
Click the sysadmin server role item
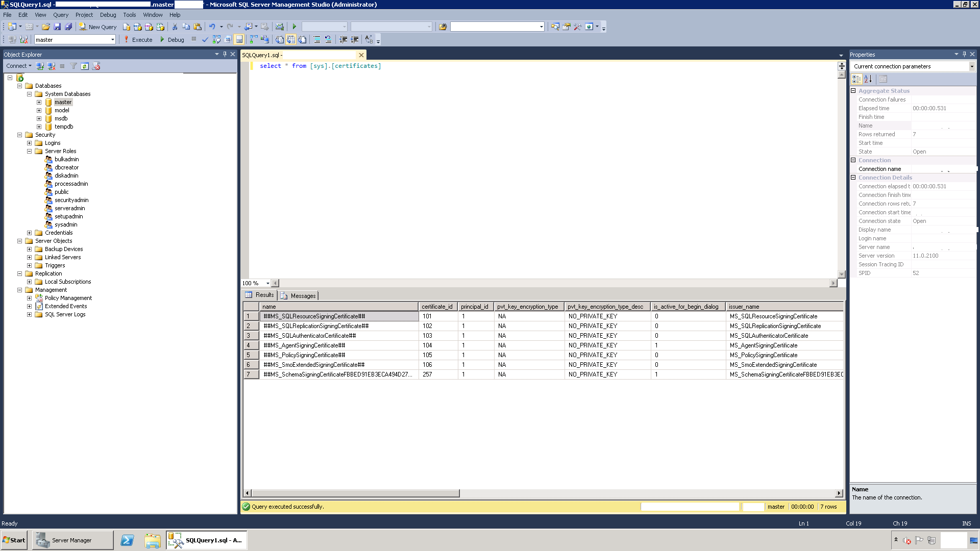[x=65, y=224]
